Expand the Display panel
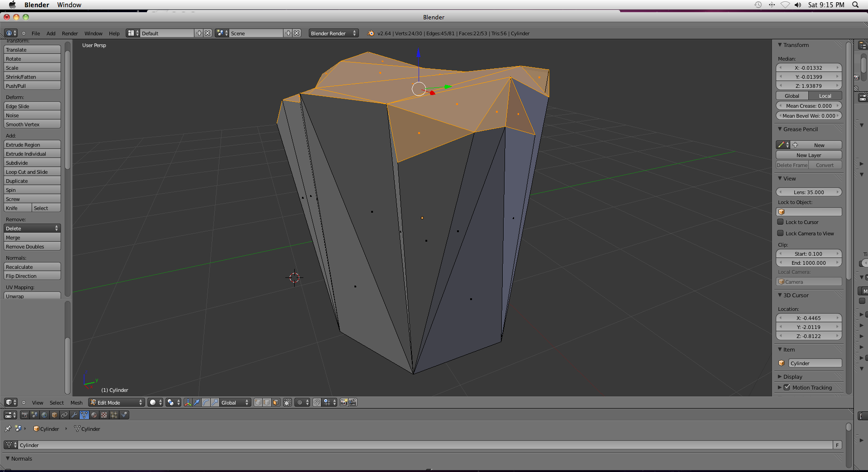 [780, 377]
